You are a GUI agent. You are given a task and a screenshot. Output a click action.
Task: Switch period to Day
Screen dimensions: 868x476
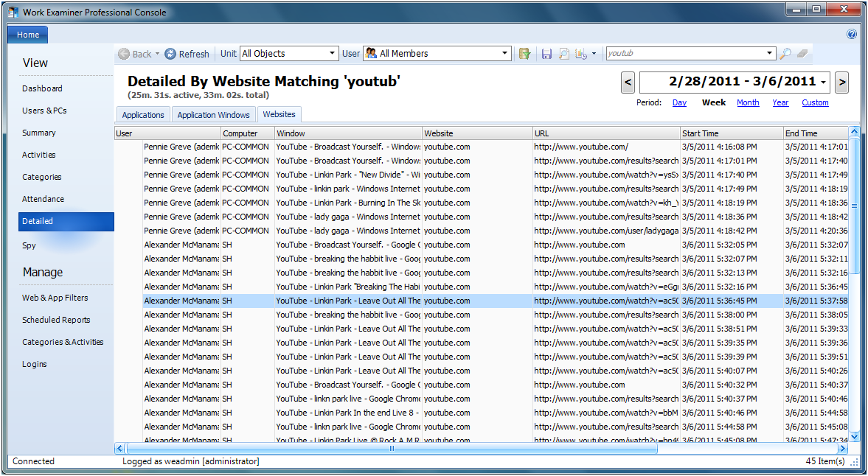(x=679, y=103)
